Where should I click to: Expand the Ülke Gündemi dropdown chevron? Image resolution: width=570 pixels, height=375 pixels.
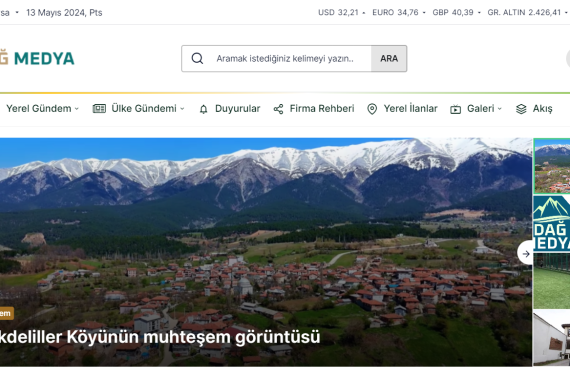(x=182, y=109)
